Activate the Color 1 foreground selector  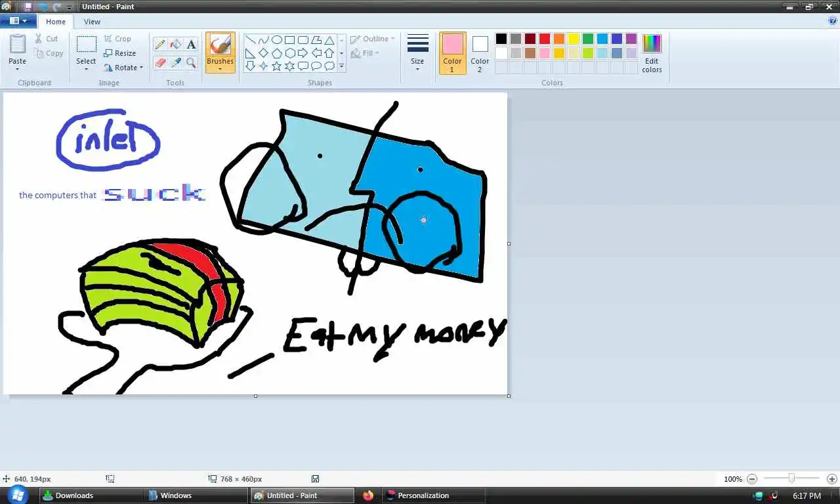[452, 53]
